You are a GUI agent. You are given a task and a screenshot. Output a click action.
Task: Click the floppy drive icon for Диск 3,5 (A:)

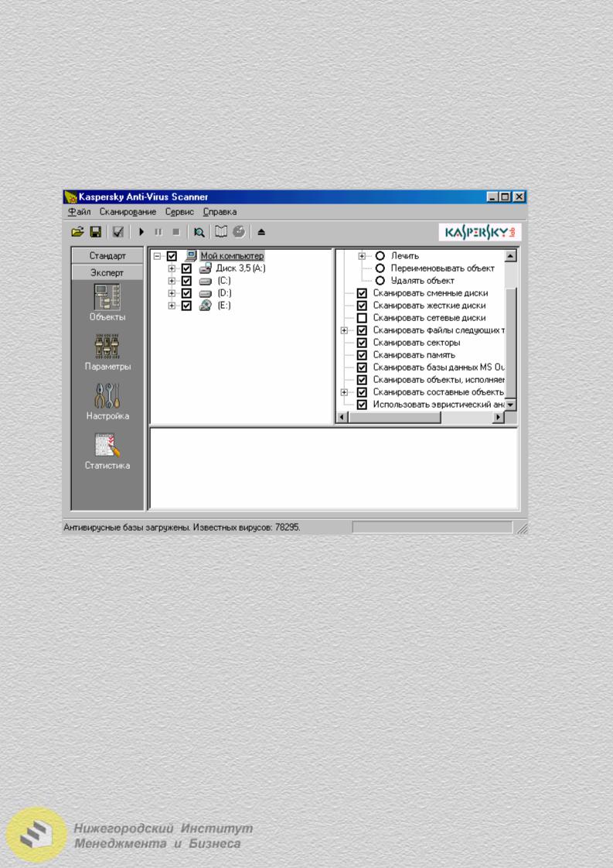(206, 268)
